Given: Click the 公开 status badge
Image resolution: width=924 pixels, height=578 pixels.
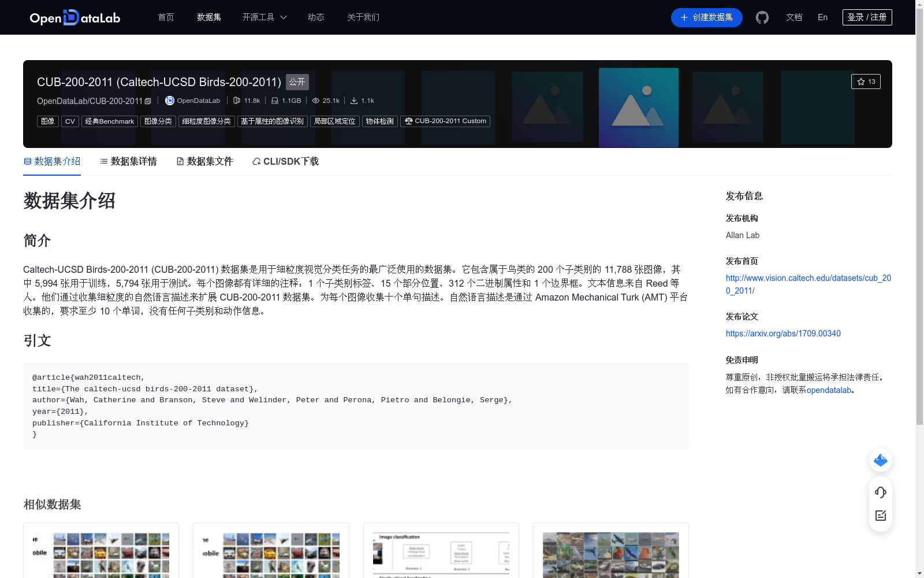Looking at the screenshot, I should pyautogui.click(x=297, y=82).
